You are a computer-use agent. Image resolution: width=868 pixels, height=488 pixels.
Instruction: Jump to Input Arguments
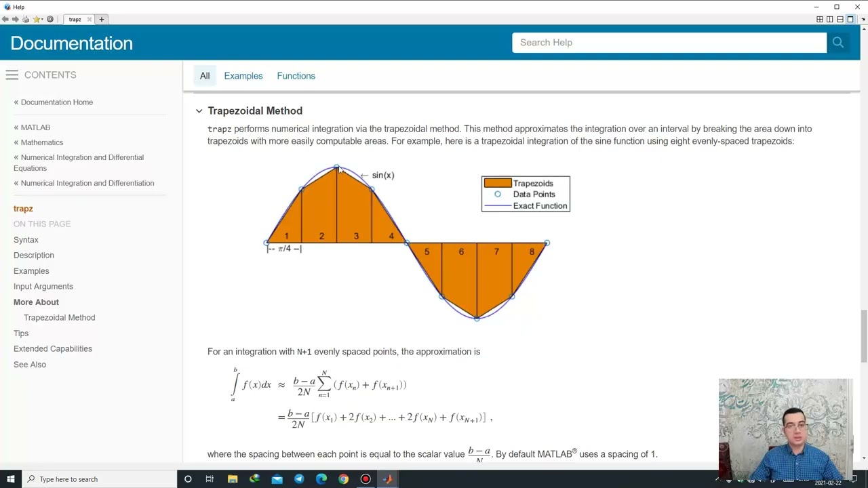[x=43, y=287]
